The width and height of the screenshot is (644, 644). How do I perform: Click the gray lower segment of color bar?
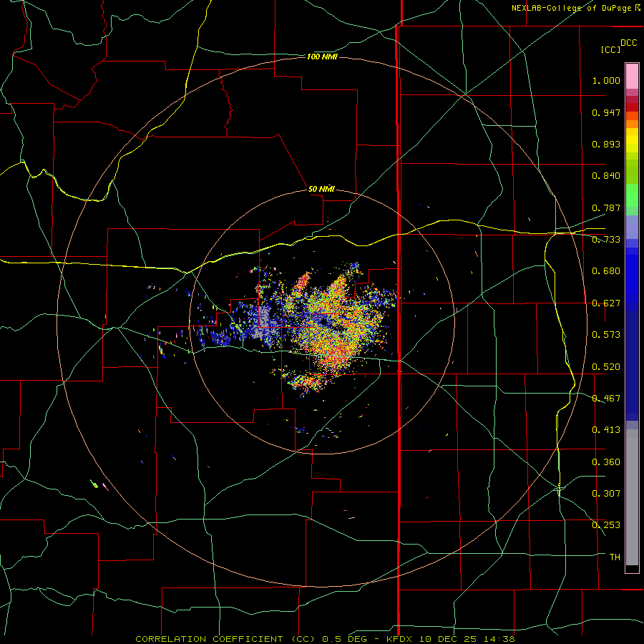(632, 497)
